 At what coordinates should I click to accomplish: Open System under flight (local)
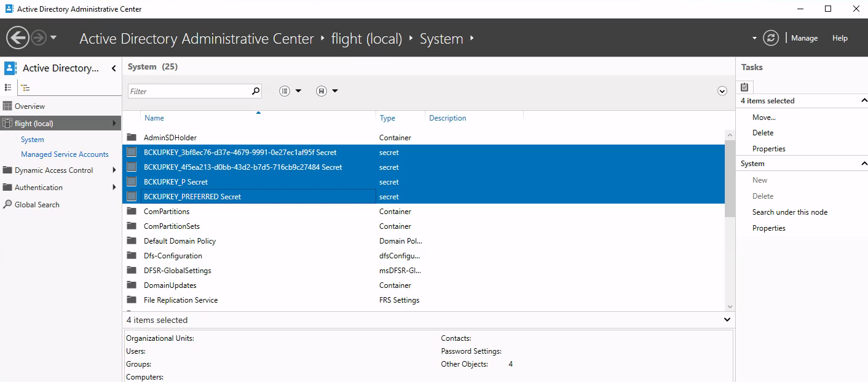click(33, 140)
